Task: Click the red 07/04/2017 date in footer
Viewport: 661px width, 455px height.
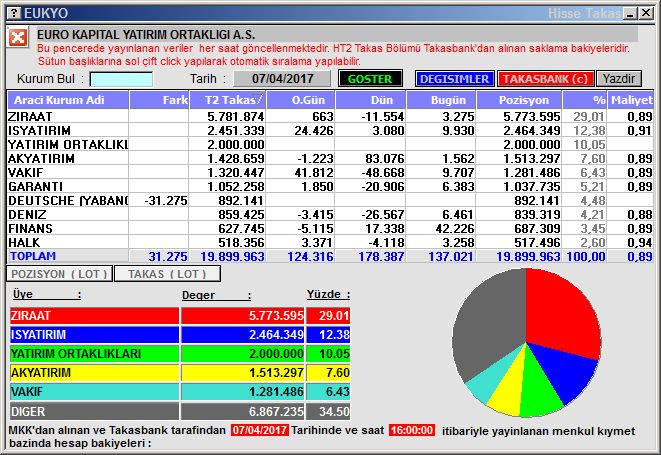Action: coord(260,430)
